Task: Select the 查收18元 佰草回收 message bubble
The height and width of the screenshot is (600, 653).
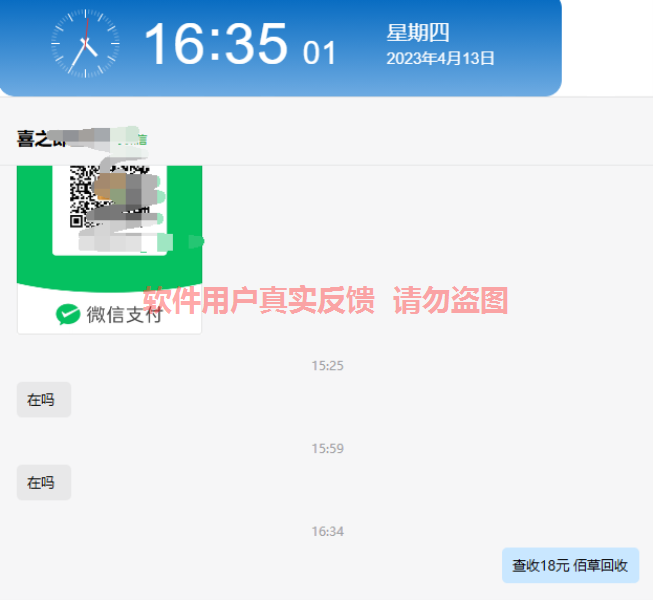Action: tap(570, 565)
